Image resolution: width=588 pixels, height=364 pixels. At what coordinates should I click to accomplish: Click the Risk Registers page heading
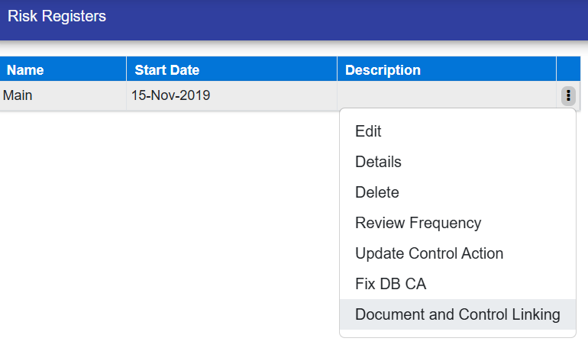[x=57, y=16]
